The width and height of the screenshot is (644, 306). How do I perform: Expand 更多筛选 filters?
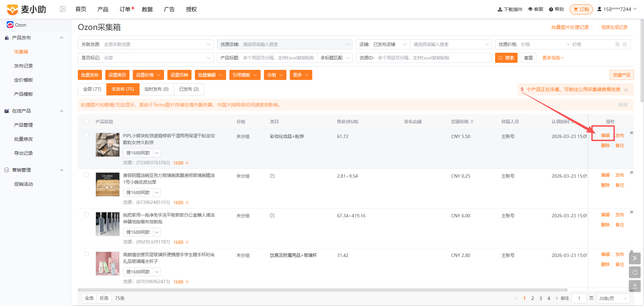553,58
